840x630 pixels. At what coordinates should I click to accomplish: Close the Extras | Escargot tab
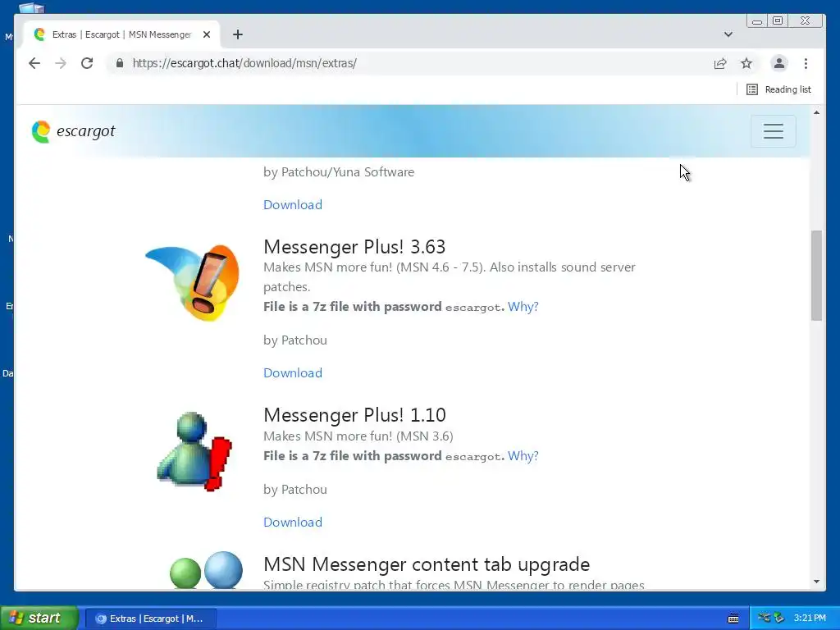pos(206,34)
